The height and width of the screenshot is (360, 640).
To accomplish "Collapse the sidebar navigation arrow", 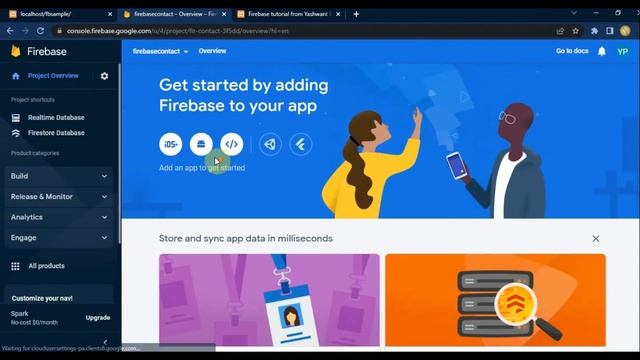I will 105,342.
